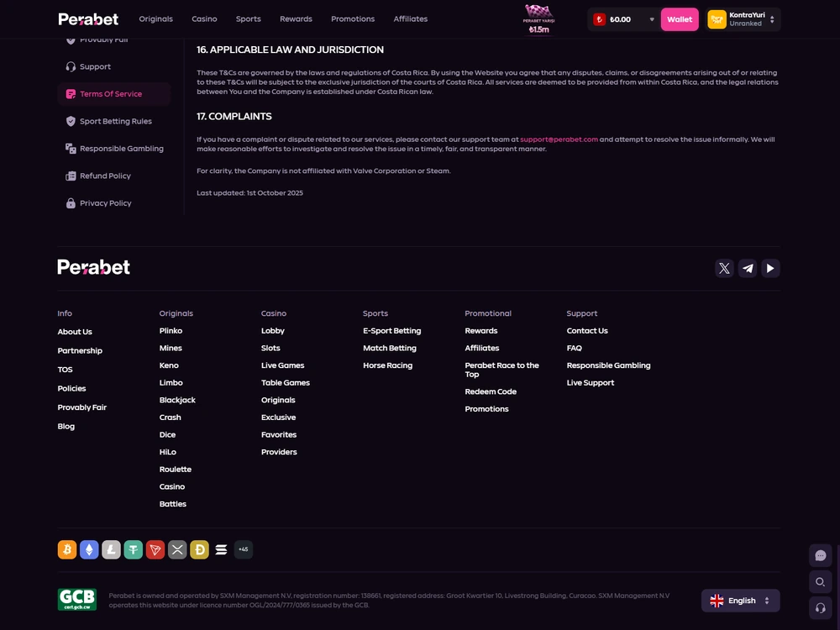Click the Refund Policy sidebar icon

tap(71, 176)
